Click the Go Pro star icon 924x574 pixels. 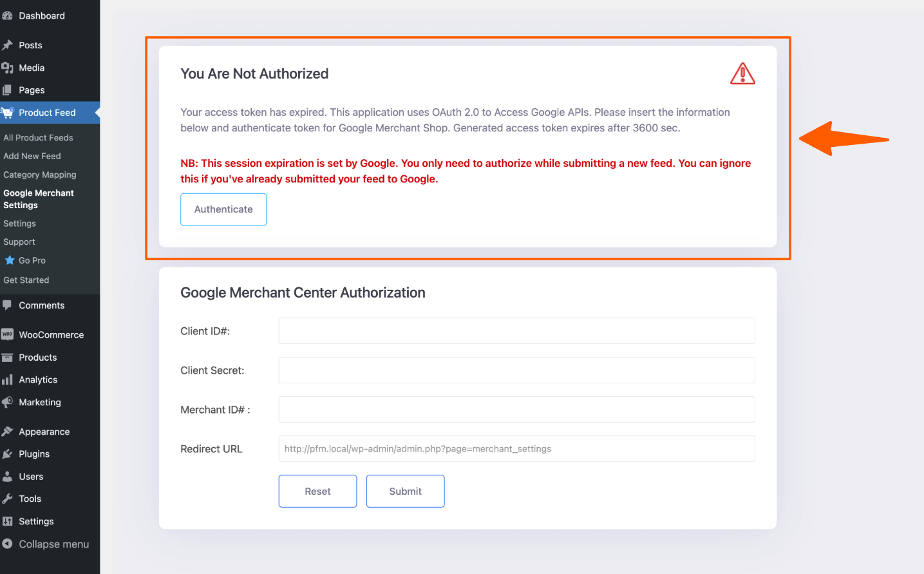10,260
